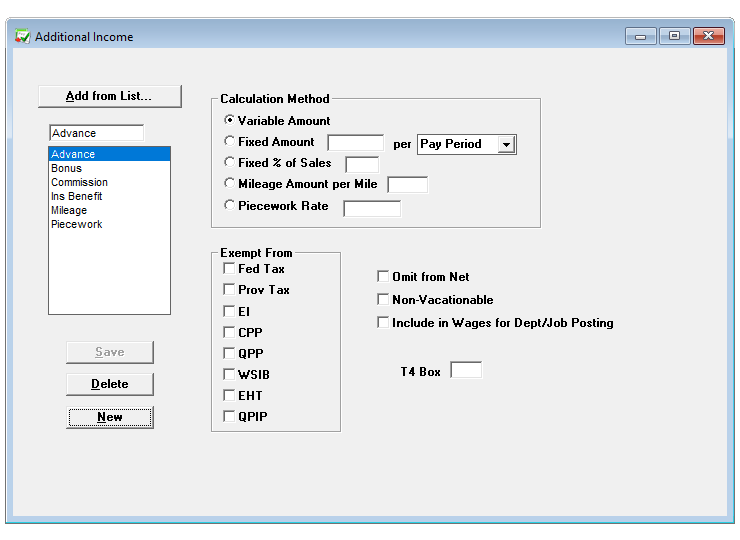
Task: Select the Piecework Rate radio button
Action: (230, 206)
